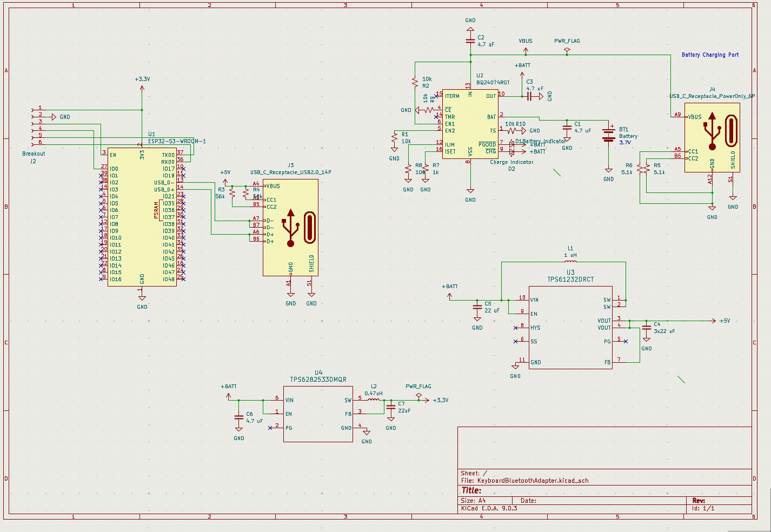This screenshot has width=771, height=532.
Task: Click the USB-C receptacle symbol of J3
Action: 289,227
